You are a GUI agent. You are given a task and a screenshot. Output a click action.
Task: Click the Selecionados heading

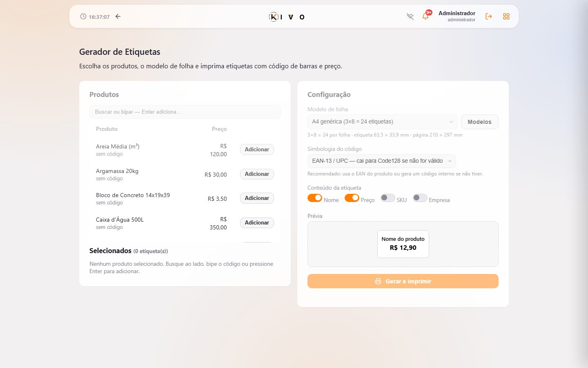(110, 251)
